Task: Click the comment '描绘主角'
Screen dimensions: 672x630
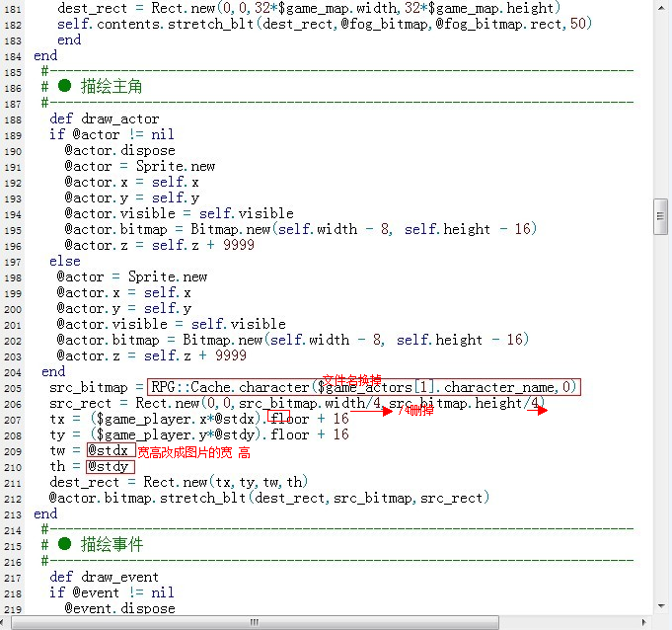Action: point(112,87)
